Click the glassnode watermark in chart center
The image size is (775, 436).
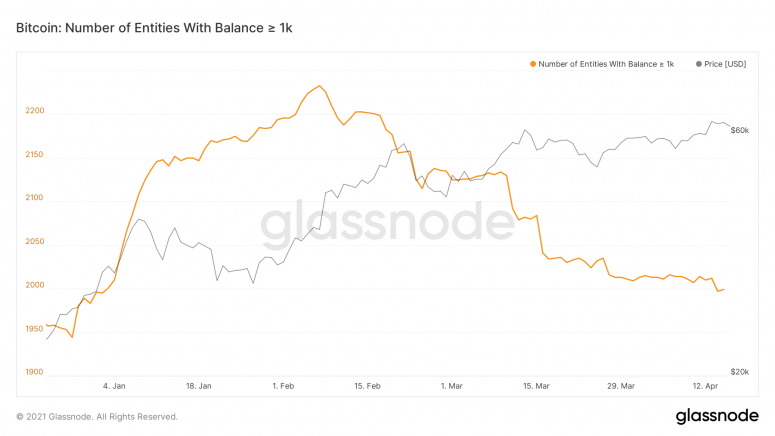tap(388, 227)
